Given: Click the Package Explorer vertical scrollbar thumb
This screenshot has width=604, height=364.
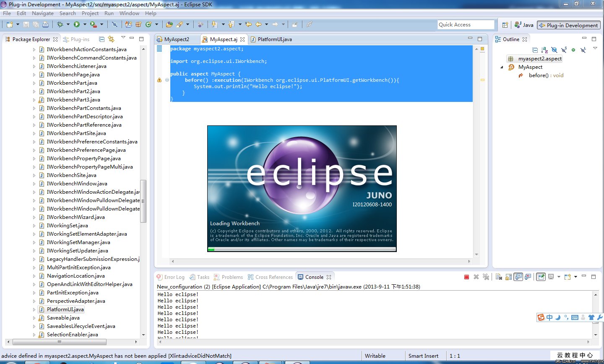Looking at the screenshot, I should coord(143,201).
